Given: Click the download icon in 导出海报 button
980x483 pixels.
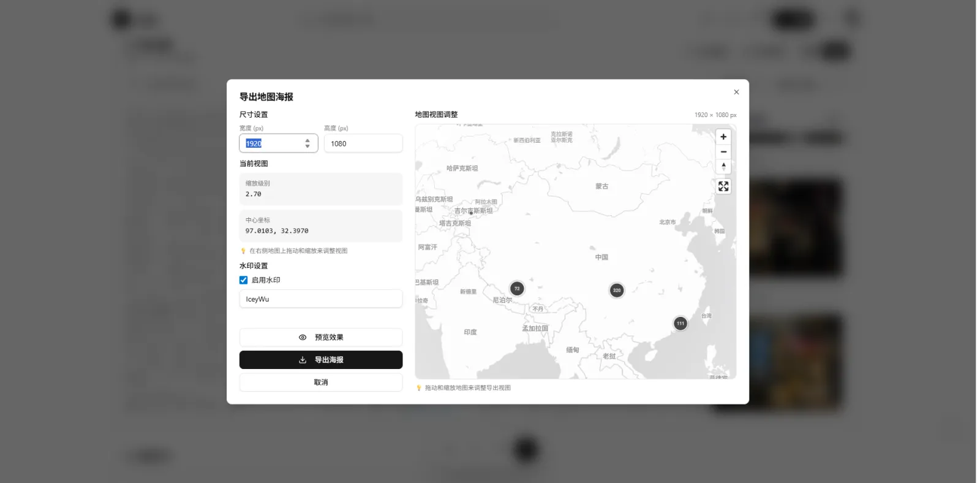Looking at the screenshot, I should pyautogui.click(x=303, y=360).
